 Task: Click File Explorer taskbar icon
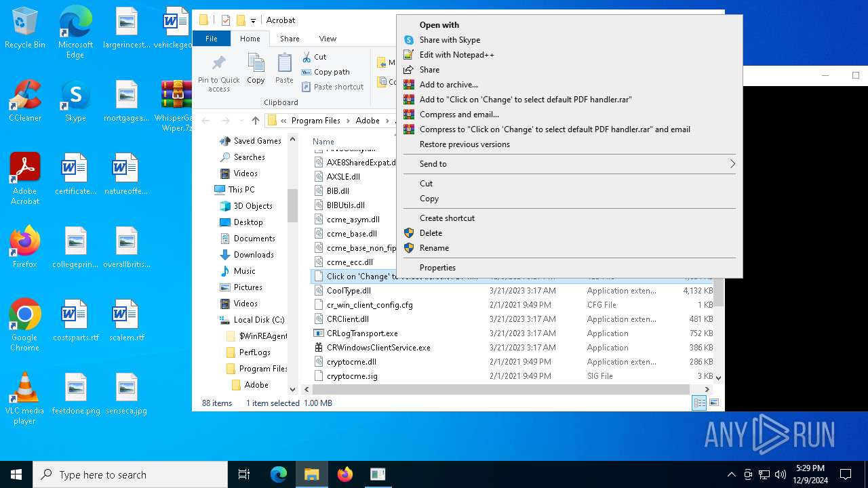[311, 474]
